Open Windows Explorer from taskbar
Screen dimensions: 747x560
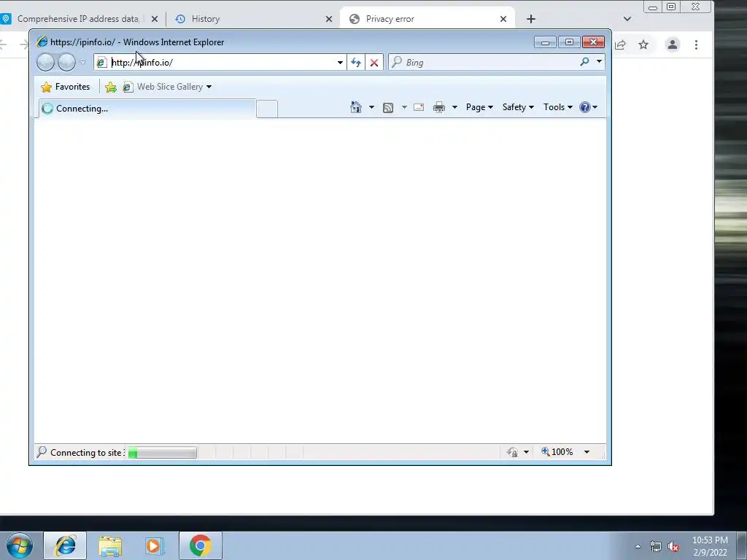110,545
